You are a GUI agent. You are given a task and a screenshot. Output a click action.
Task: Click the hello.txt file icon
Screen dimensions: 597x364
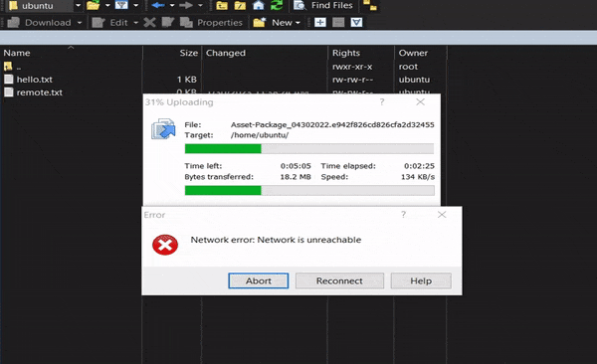pos(8,80)
